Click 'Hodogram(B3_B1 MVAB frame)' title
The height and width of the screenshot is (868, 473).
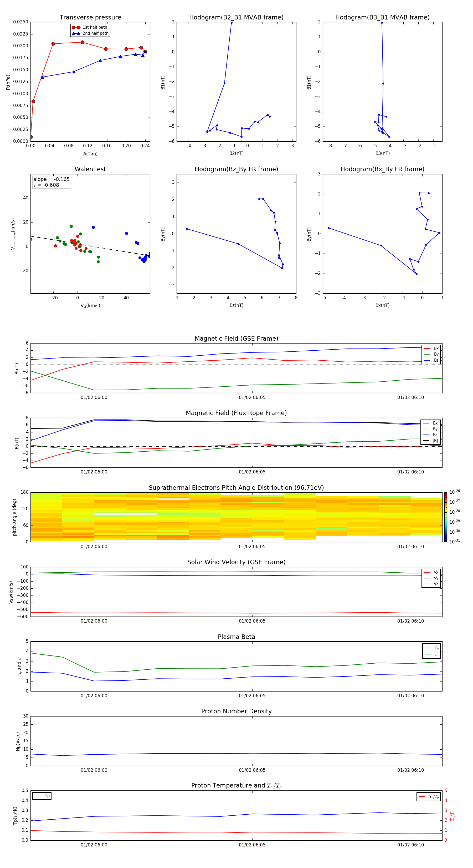pos(382,18)
